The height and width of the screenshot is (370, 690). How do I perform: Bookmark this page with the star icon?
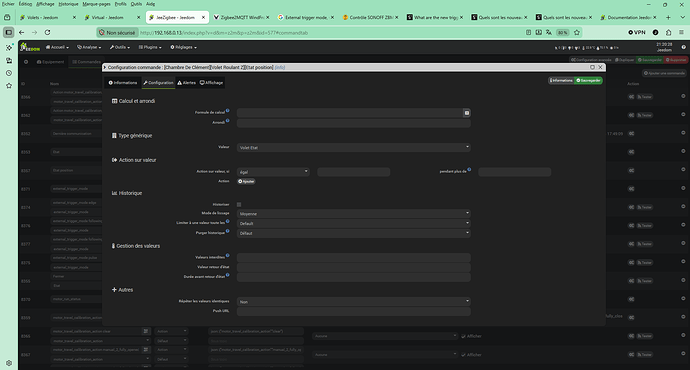pos(576,33)
